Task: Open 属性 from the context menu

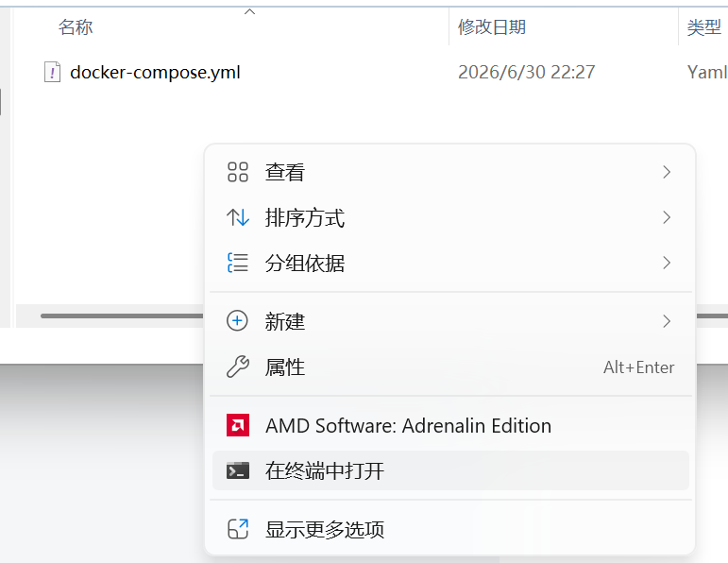Action: coord(450,367)
